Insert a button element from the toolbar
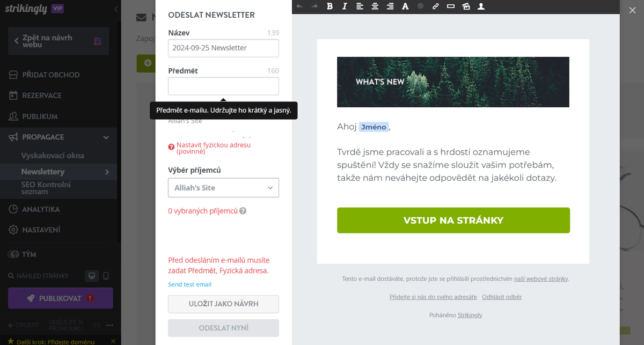This screenshot has height=345, width=644. [450, 6]
